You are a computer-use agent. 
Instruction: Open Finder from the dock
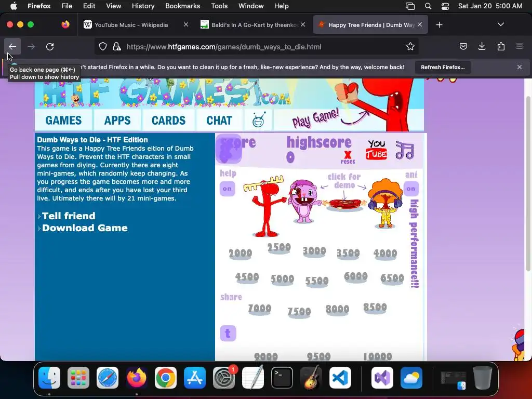49,378
